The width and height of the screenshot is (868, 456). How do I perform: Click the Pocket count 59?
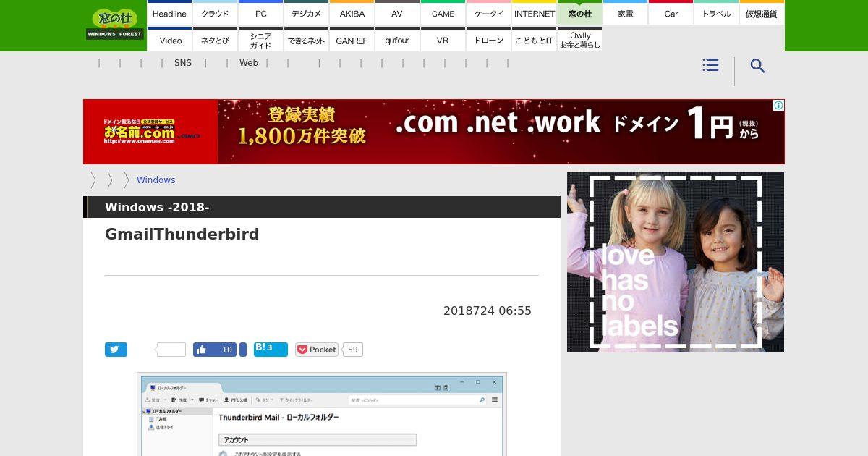[352, 350]
